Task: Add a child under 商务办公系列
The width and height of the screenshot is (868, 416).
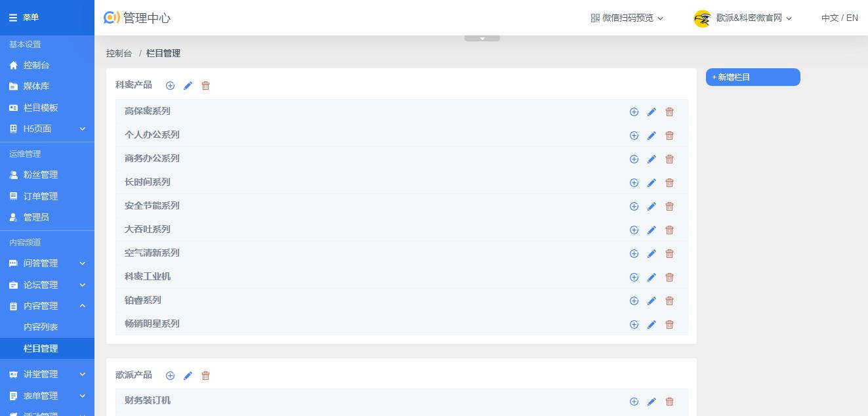Action: coord(634,159)
